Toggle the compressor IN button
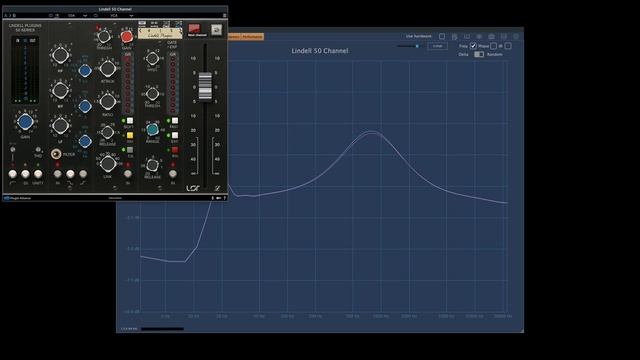640x360 pixels. (x=128, y=174)
